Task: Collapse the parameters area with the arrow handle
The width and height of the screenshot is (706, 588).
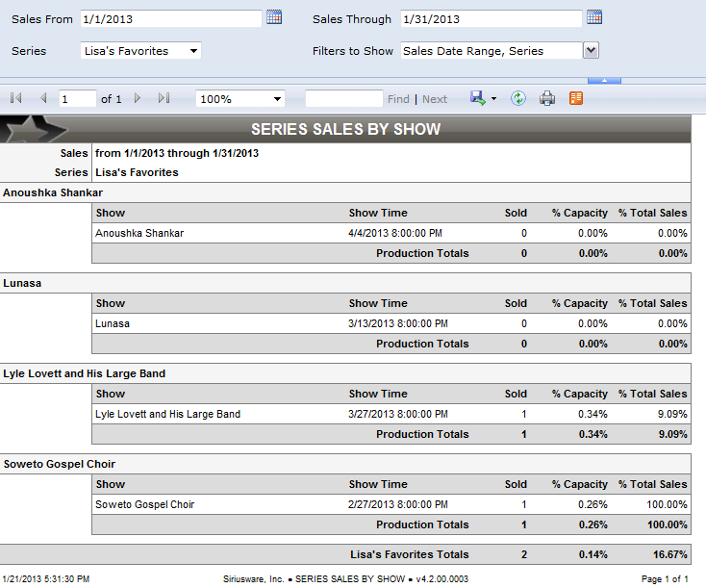Action: click(604, 81)
